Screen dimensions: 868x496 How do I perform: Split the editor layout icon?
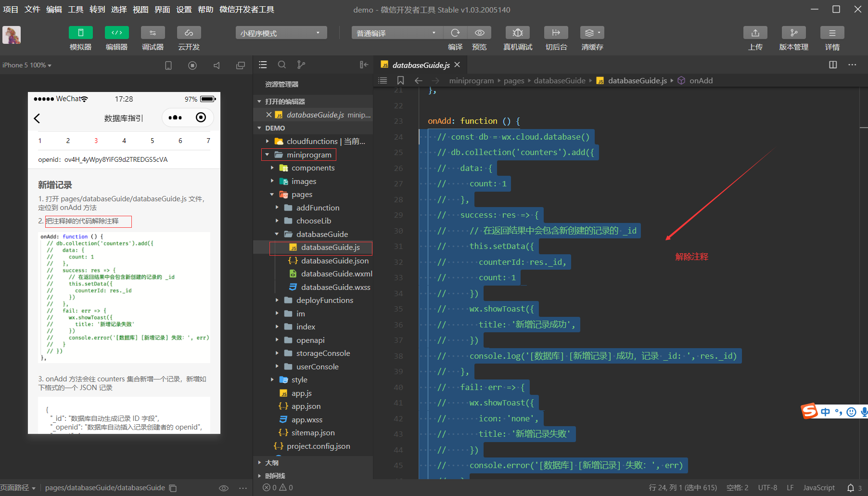(833, 65)
